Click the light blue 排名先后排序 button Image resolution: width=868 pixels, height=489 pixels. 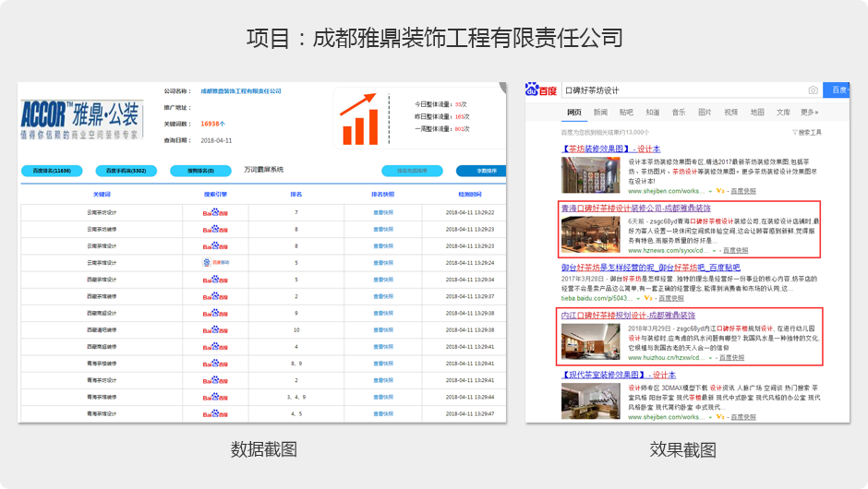pos(412,171)
